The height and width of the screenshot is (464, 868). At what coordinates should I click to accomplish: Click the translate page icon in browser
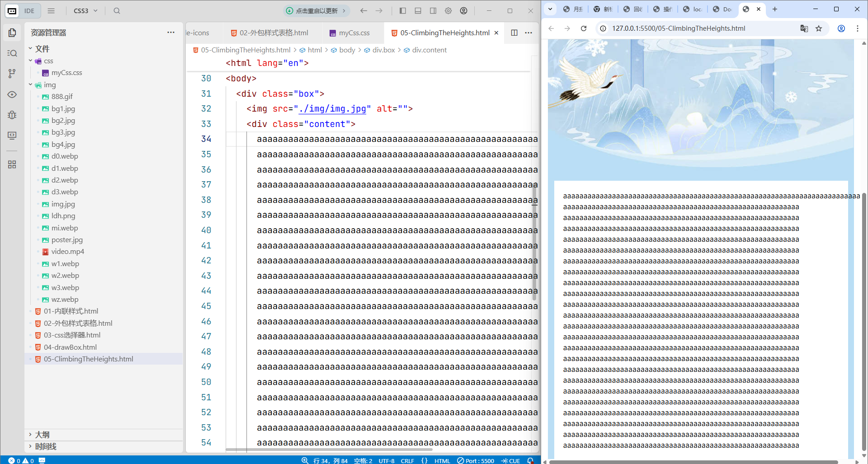[804, 28]
